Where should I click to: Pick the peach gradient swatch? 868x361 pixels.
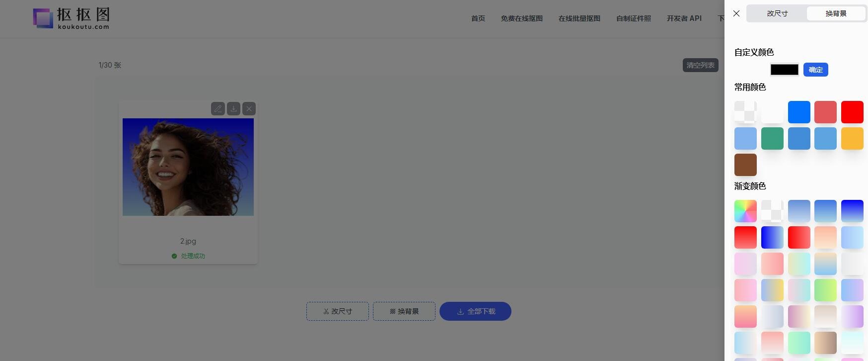coord(825,237)
